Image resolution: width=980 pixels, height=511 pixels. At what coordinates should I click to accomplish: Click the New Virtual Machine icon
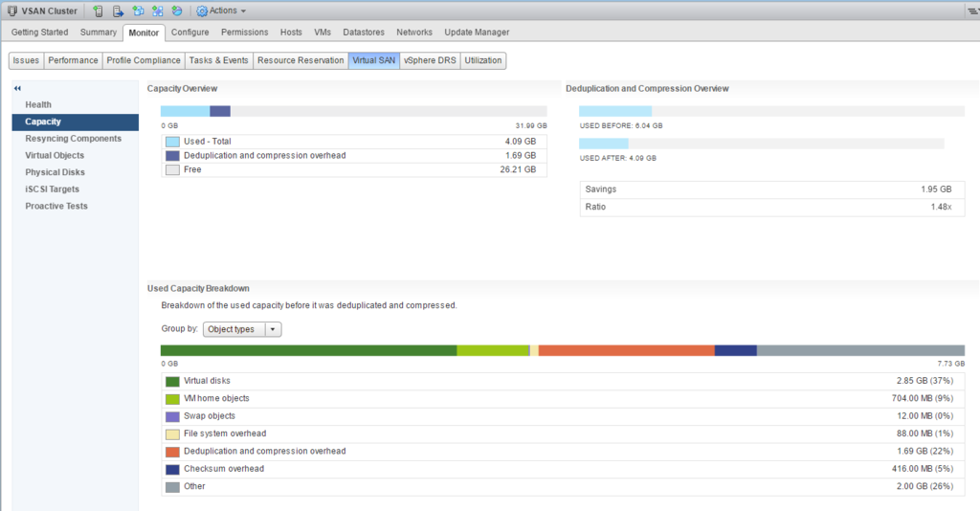(138, 11)
